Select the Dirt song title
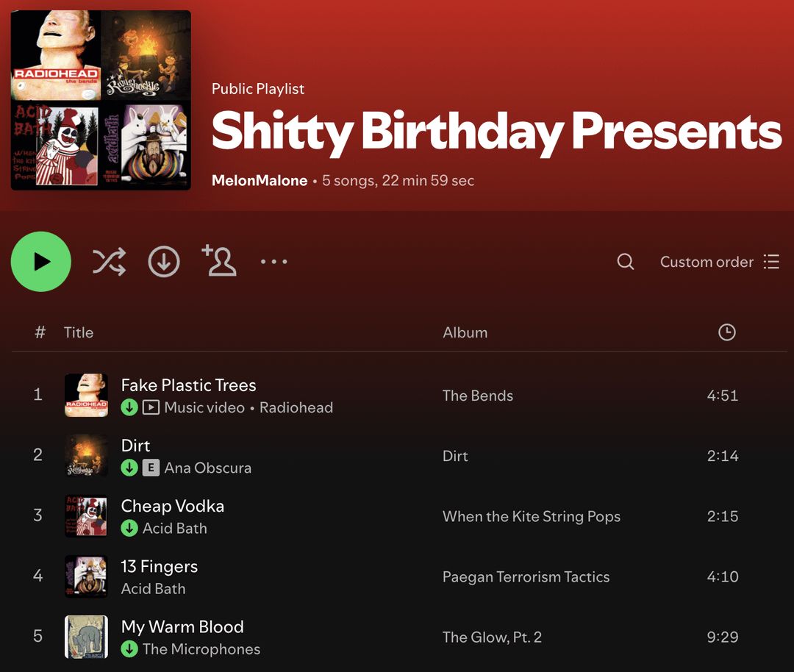The image size is (794, 672). tap(136, 446)
